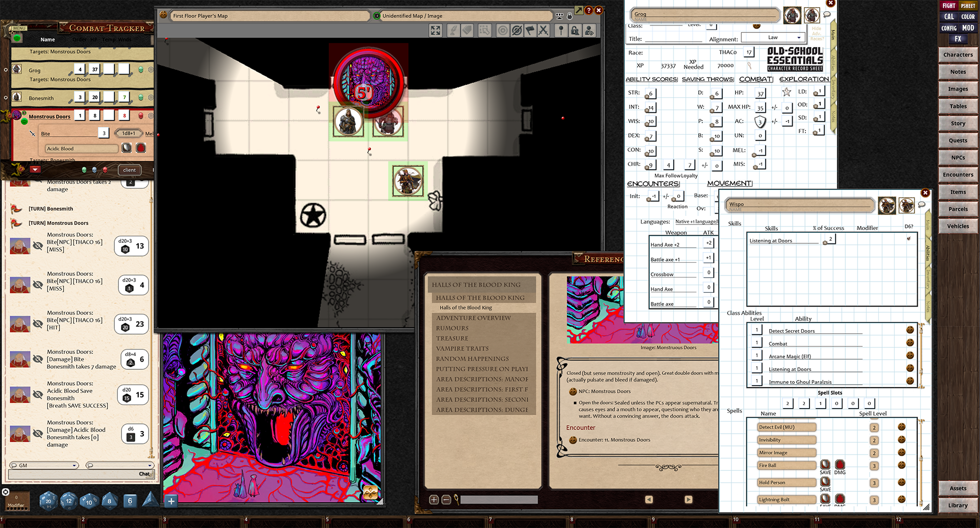Click the FIGHT shortcut in the sidebar
Image resolution: width=980 pixels, height=528 pixels.
[x=949, y=6]
